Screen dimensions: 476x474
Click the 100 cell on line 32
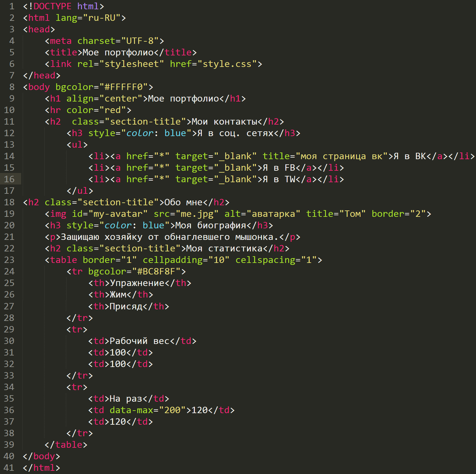tap(118, 364)
